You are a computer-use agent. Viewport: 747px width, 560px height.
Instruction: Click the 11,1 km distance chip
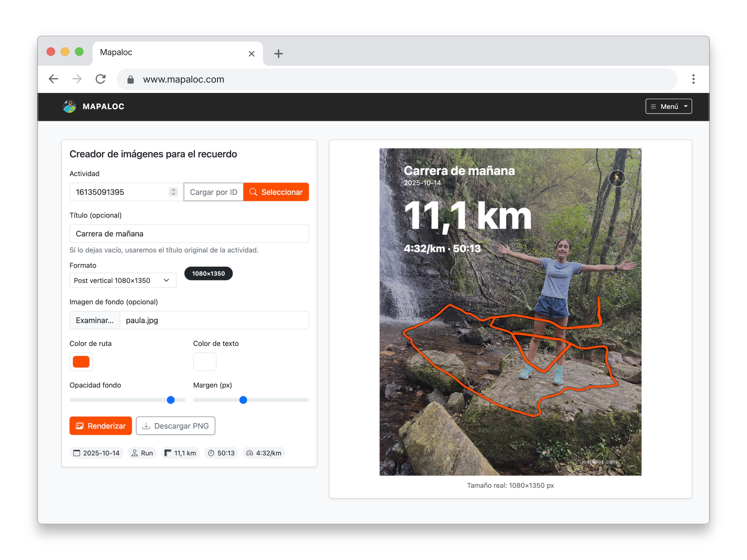(x=180, y=453)
